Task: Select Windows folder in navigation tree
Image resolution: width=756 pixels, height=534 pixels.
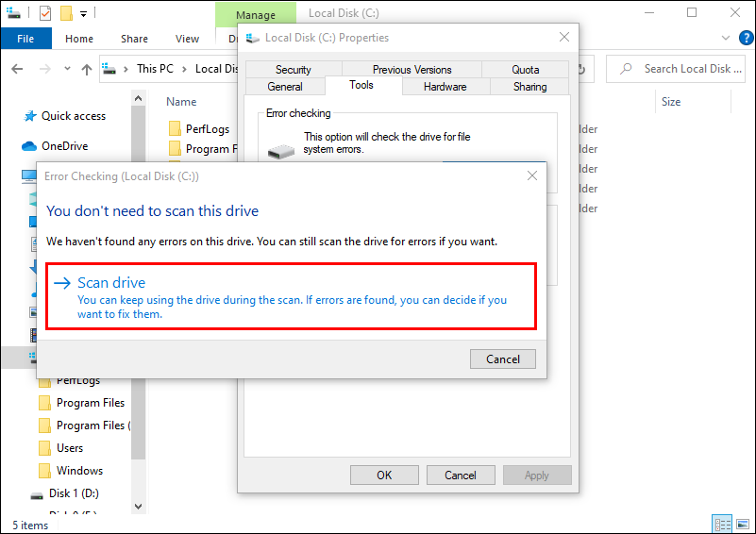Action: click(79, 471)
